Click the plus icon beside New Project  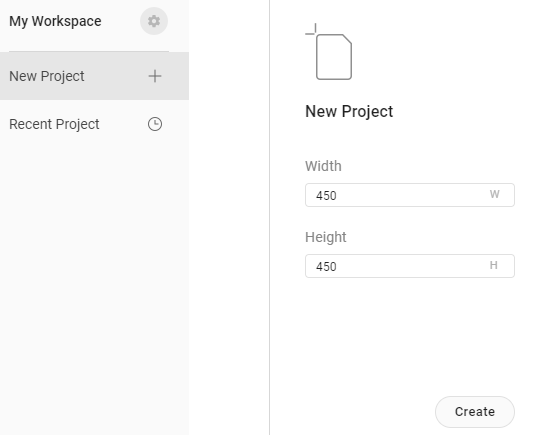point(155,76)
